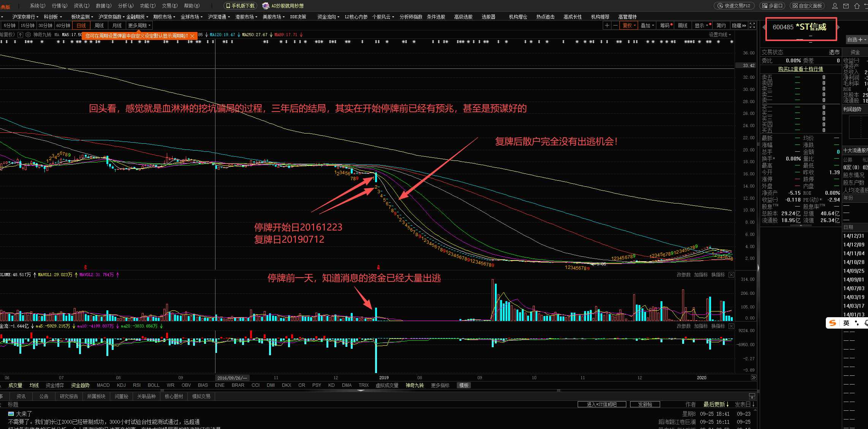Expand the 更多周期 dropdown
The width and height of the screenshot is (868, 429).
[139, 25]
